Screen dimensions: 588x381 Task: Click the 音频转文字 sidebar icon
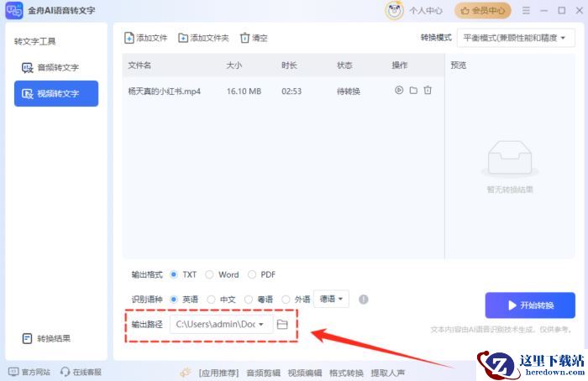[x=28, y=68]
